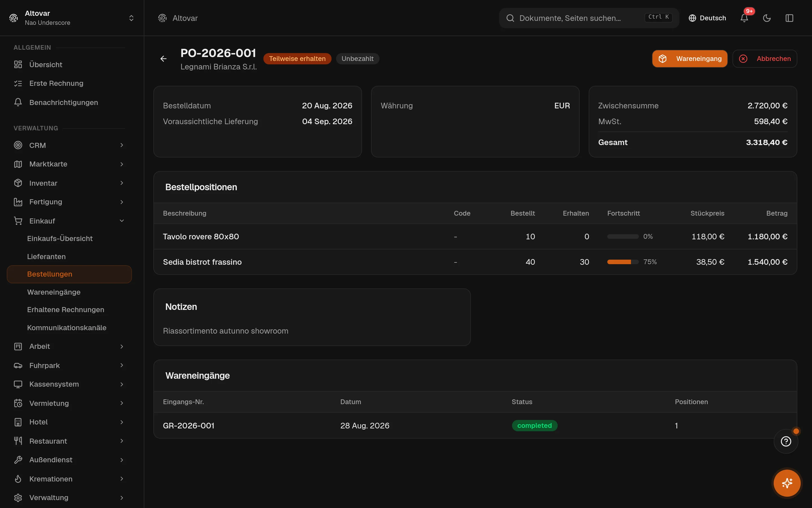
Task: Select Bestellungen in sidebar
Action: pos(69,274)
